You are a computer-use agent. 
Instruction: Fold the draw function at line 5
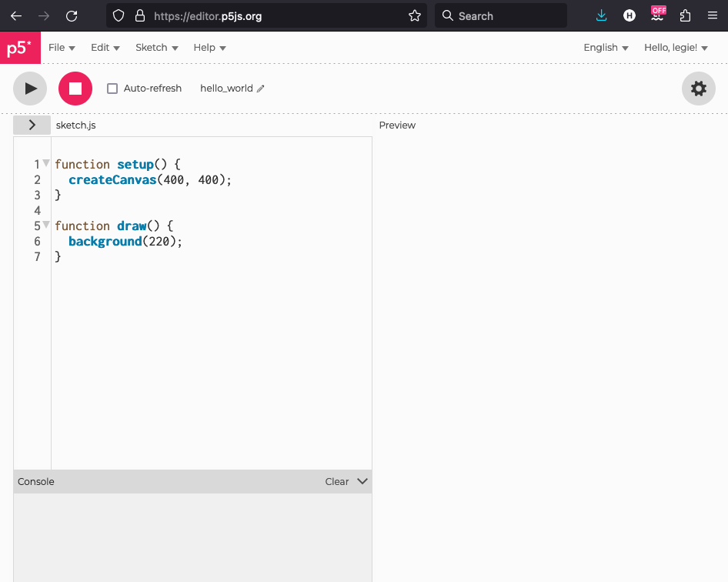pos(46,225)
